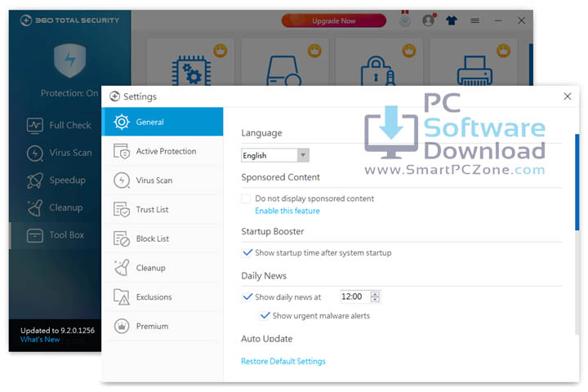Click the Upgrade Now button
Image resolution: width=588 pixels, height=392 pixels.
coord(334,20)
